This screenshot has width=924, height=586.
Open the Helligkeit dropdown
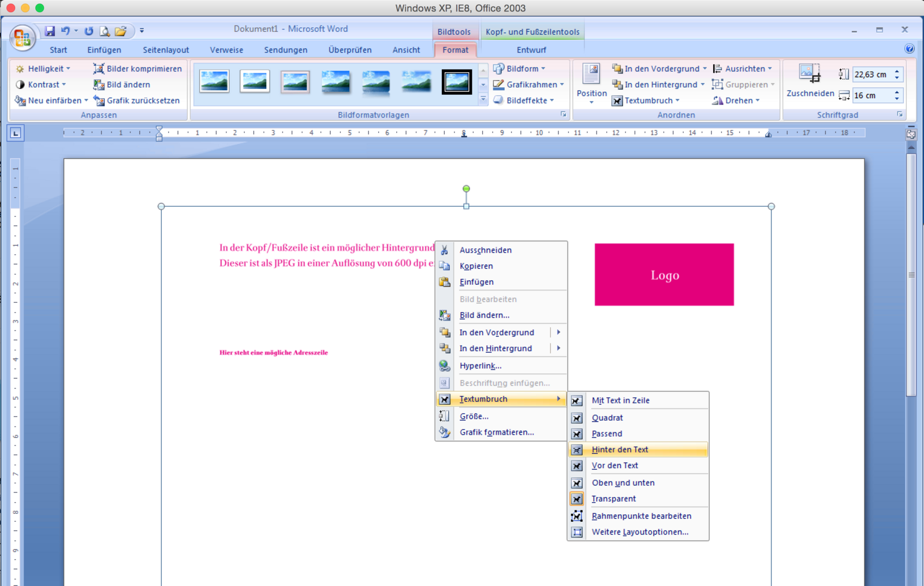(43, 69)
